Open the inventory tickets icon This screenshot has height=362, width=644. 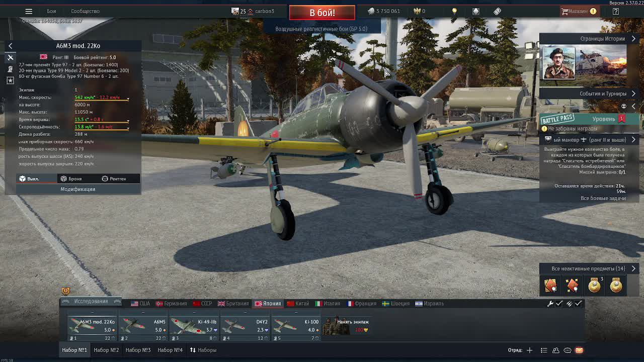497,11
